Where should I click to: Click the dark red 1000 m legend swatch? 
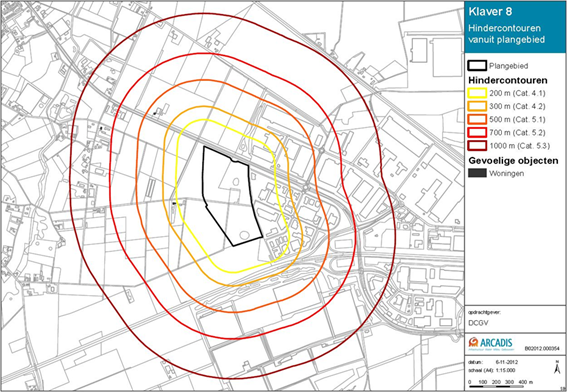coord(477,146)
